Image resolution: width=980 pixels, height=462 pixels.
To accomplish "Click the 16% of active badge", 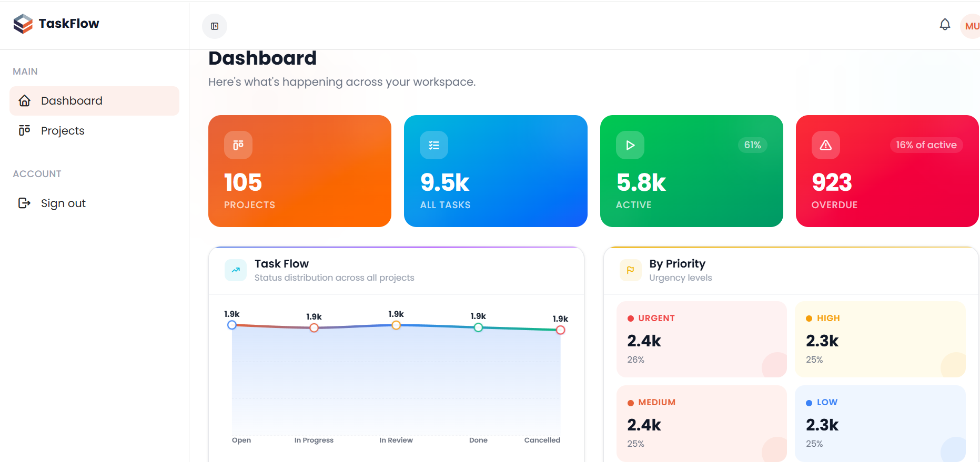I will coord(926,145).
